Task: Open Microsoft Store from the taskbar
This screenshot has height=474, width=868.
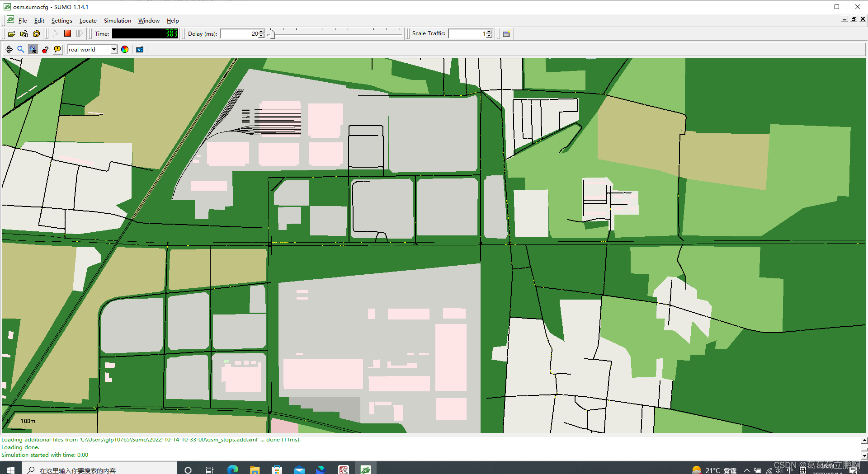Action: (277, 470)
